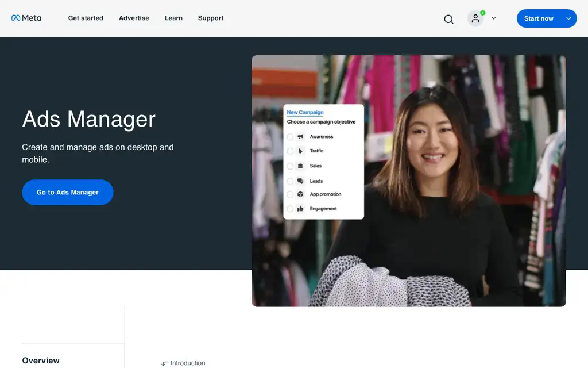This screenshot has width=588, height=368.
Task: Open the Learn menu
Action: 173,18
